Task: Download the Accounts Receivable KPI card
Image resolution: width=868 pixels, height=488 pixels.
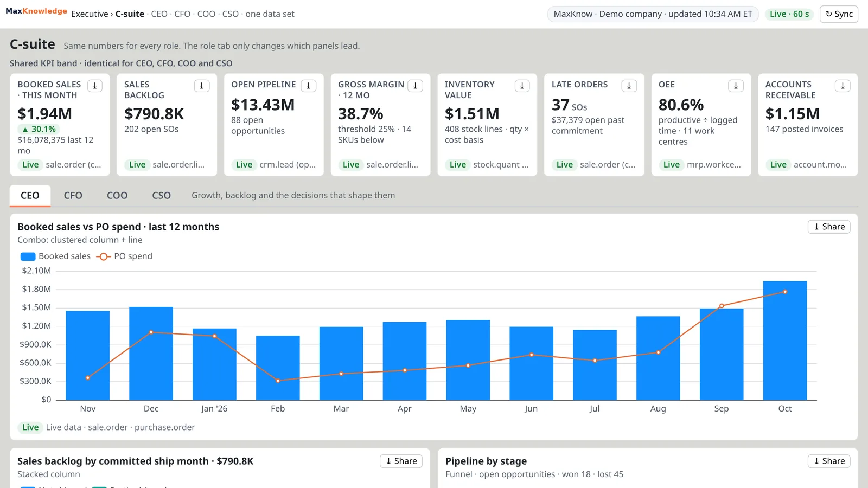Action: point(843,86)
